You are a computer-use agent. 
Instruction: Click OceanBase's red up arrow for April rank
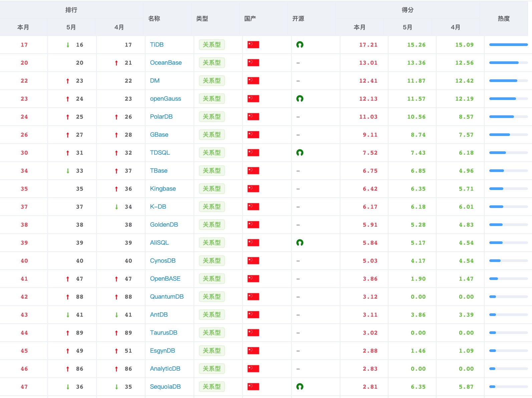coord(116,63)
